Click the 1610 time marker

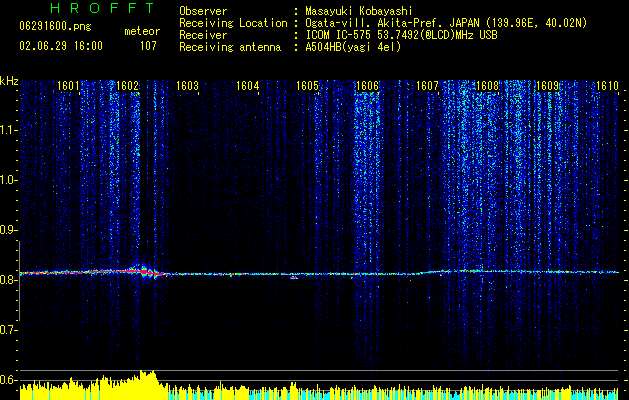607,86
